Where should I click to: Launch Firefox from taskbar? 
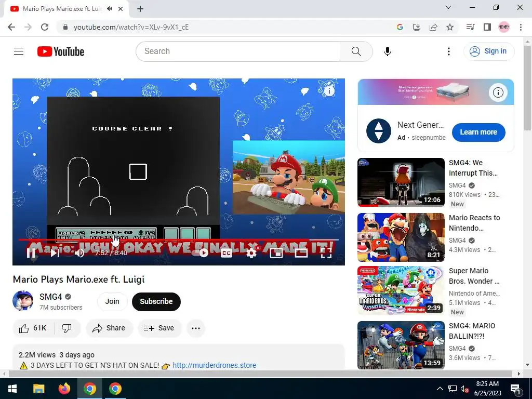[64, 389]
